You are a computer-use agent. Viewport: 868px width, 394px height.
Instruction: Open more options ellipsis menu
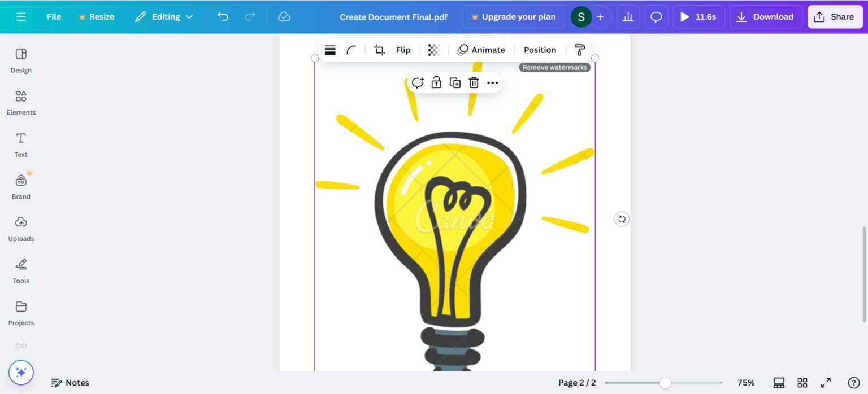(492, 83)
